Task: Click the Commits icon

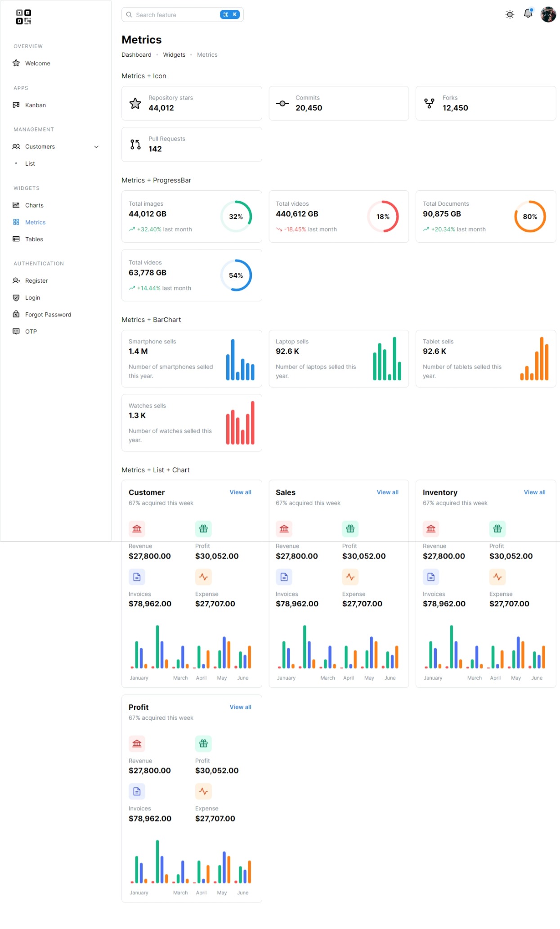Action: coord(282,104)
